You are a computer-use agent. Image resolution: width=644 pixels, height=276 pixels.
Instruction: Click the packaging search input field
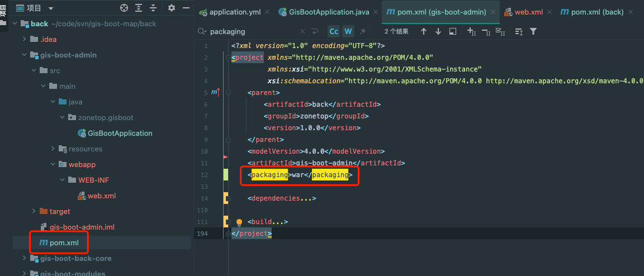[252, 31]
